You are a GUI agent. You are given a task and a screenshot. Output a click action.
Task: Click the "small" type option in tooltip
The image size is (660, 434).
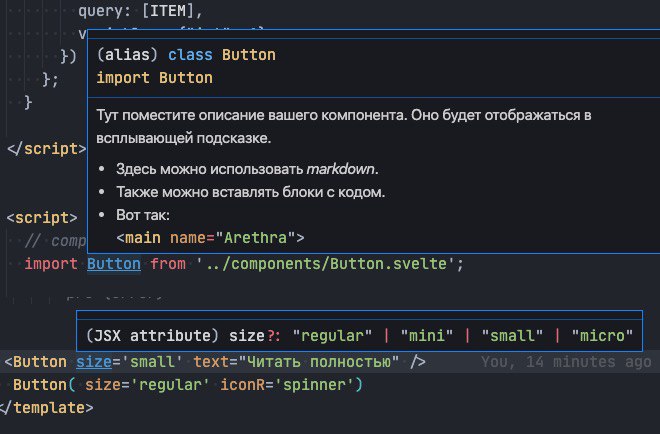[x=512, y=335]
